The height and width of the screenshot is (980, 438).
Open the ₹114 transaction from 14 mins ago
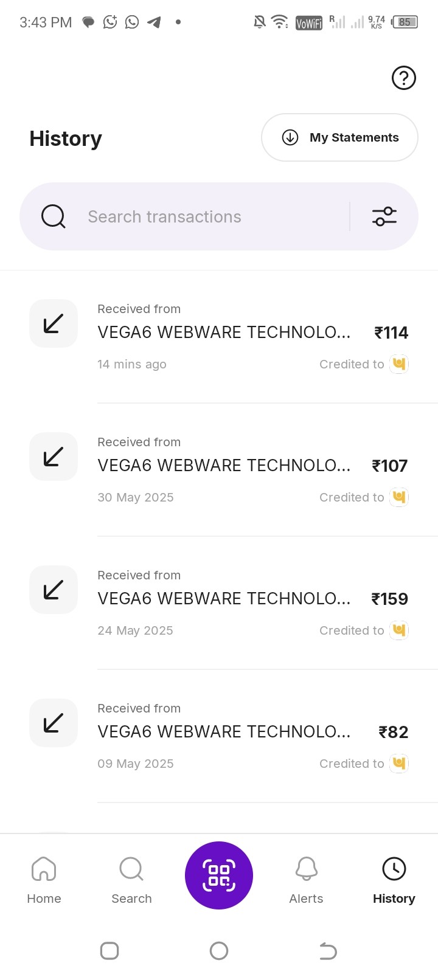[219, 336]
